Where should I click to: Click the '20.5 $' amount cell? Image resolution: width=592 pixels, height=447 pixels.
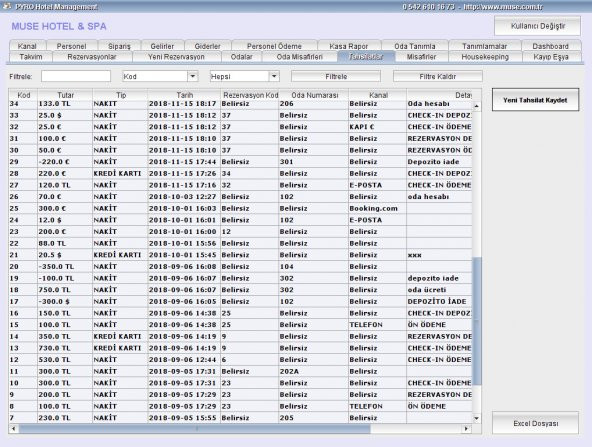pos(65,255)
